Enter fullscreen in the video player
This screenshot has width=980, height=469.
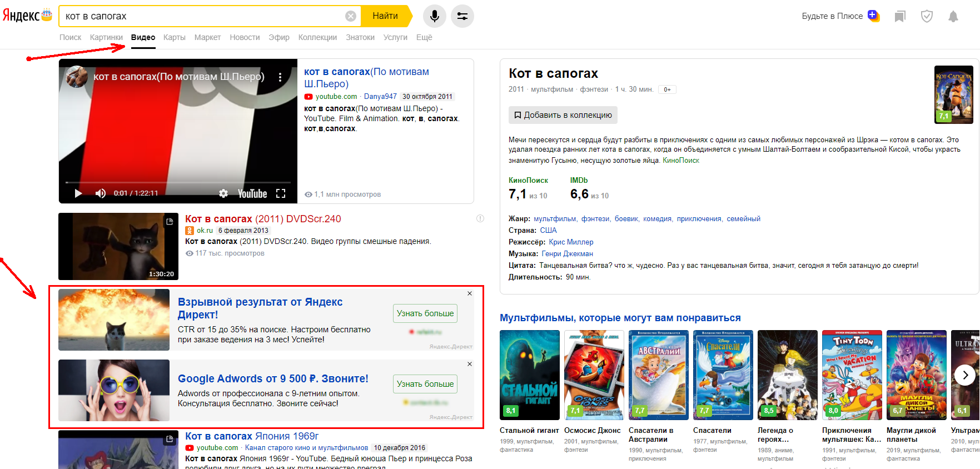[281, 193]
